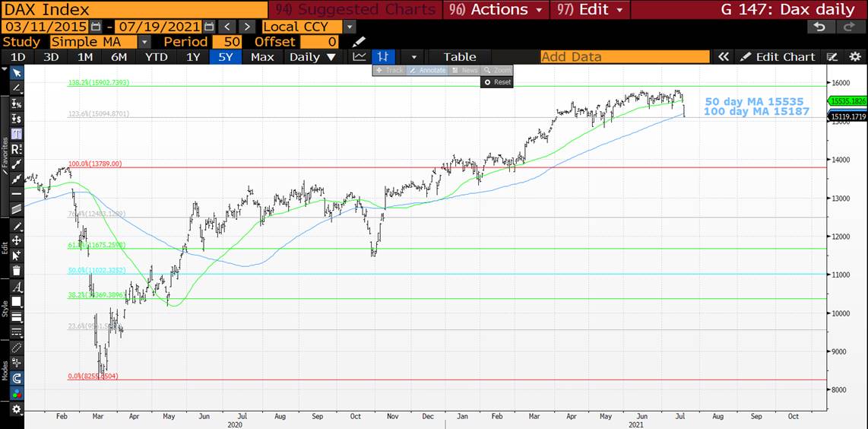Select the regression lines tool
This screenshot has width=868, height=429.
pyautogui.click(x=17, y=148)
